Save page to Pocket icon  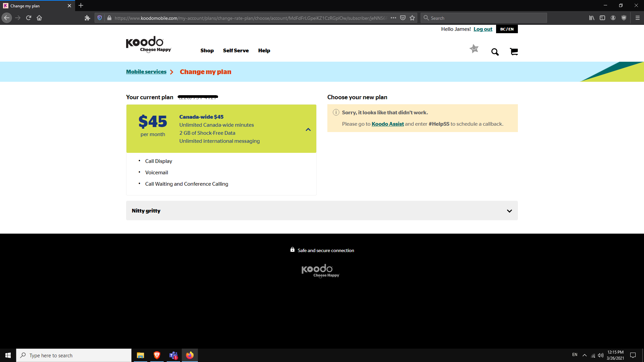403,18
